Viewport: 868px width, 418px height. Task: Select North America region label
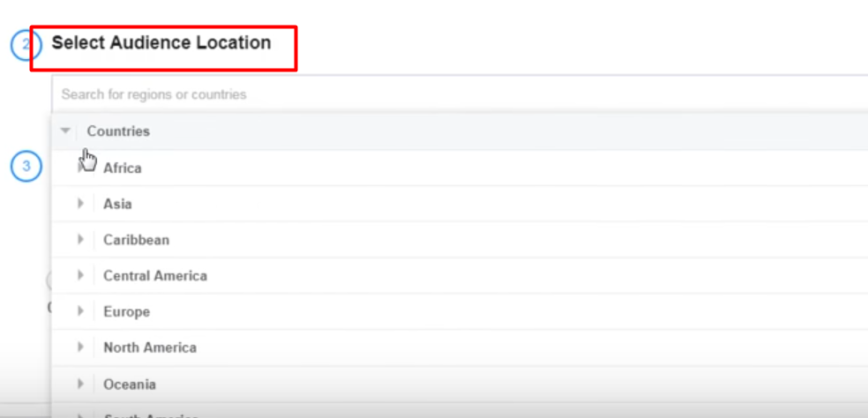pyautogui.click(x=150, y=348)
